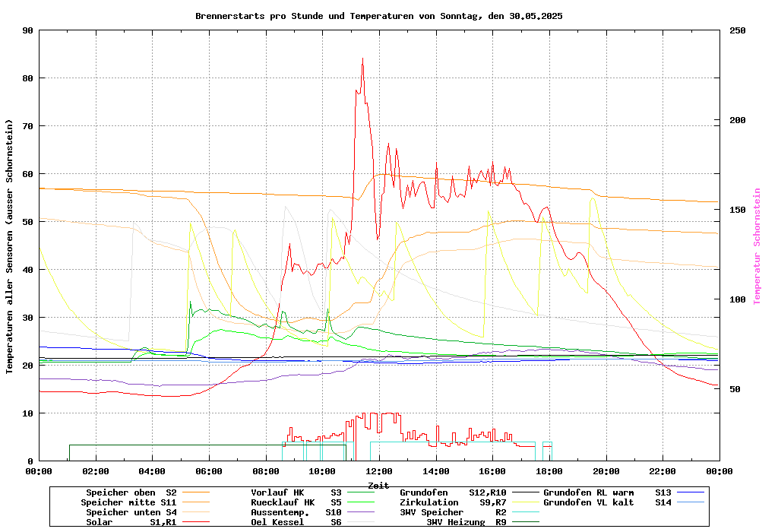Click the 90 value on left axis
Screen dimensions: 778x532
coord(28,30)
